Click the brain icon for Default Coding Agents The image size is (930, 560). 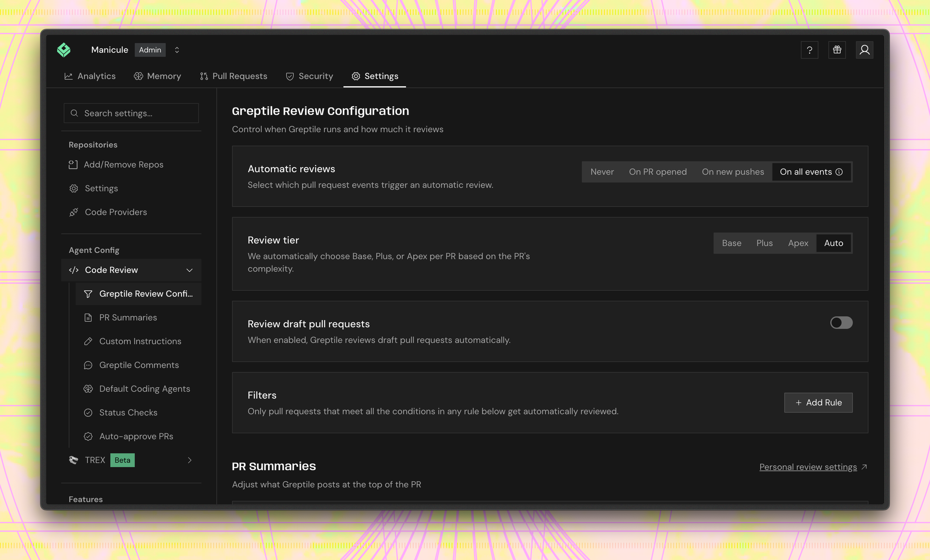(x=88, y=389)
